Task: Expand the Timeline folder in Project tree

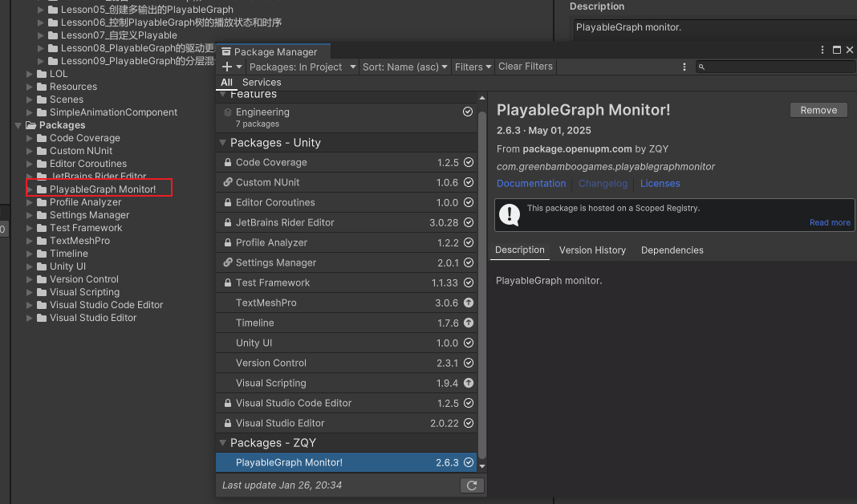Action: click(30, 254)
